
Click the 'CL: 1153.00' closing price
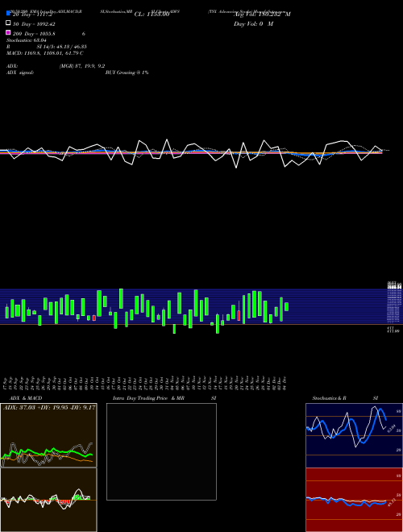click(x=152, y=15)
